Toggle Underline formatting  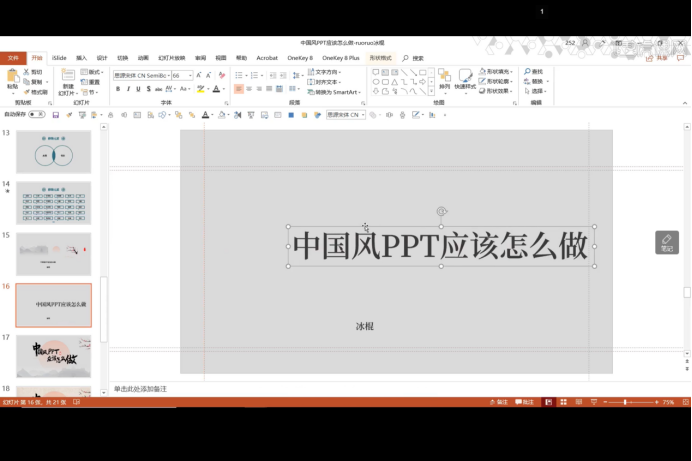pyautogui.click(x=138, y=89)
